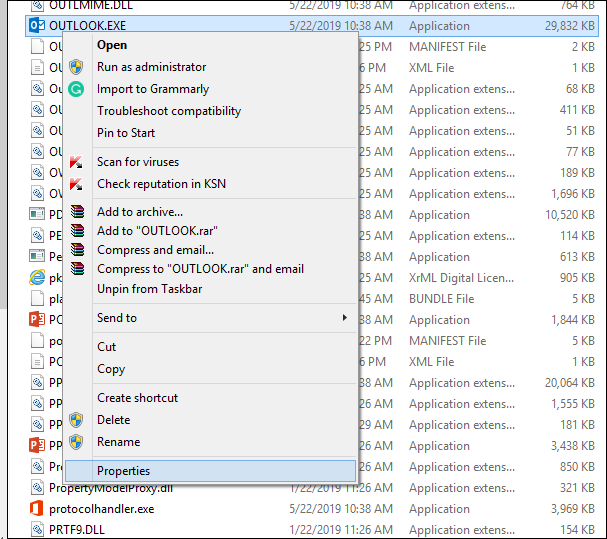Open Properties for OUTLOOK.EXE
The image size is (607, 539).
pos(210,471)
